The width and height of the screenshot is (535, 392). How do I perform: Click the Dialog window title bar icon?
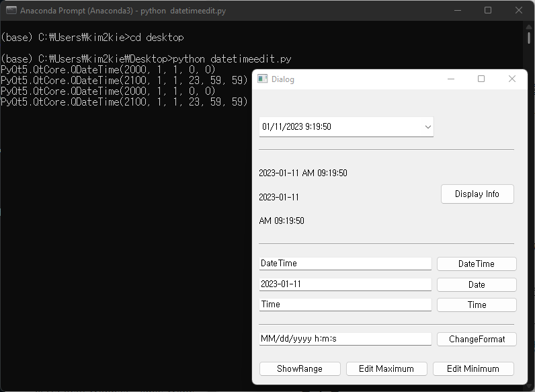(262, 79)
